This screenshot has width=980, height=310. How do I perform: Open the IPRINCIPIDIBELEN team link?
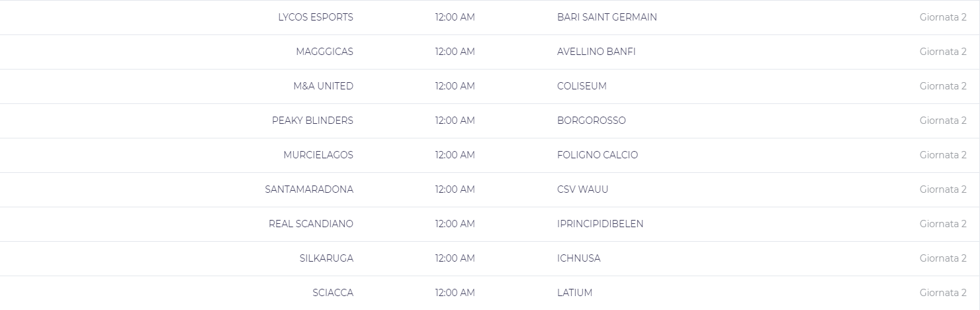600,224
